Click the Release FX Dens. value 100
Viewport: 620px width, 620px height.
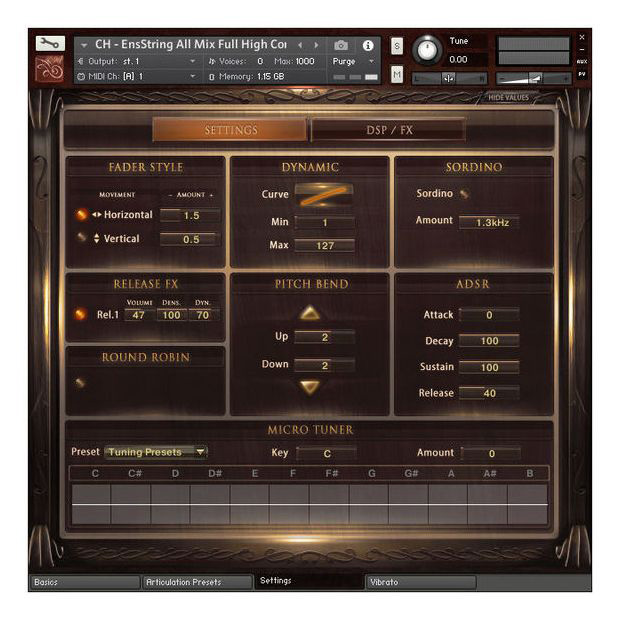[171, 315]
